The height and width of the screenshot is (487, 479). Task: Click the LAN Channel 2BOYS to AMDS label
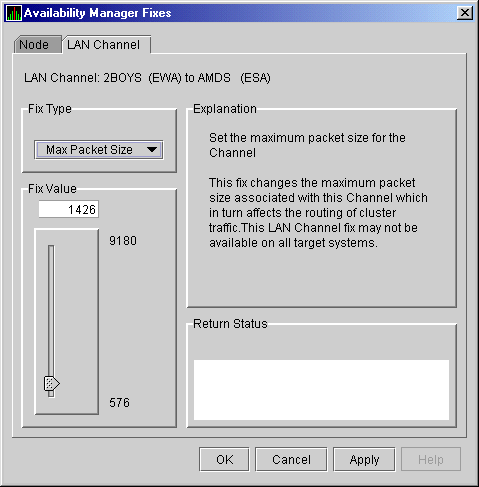pyautogui.click(x=147, y=78)
